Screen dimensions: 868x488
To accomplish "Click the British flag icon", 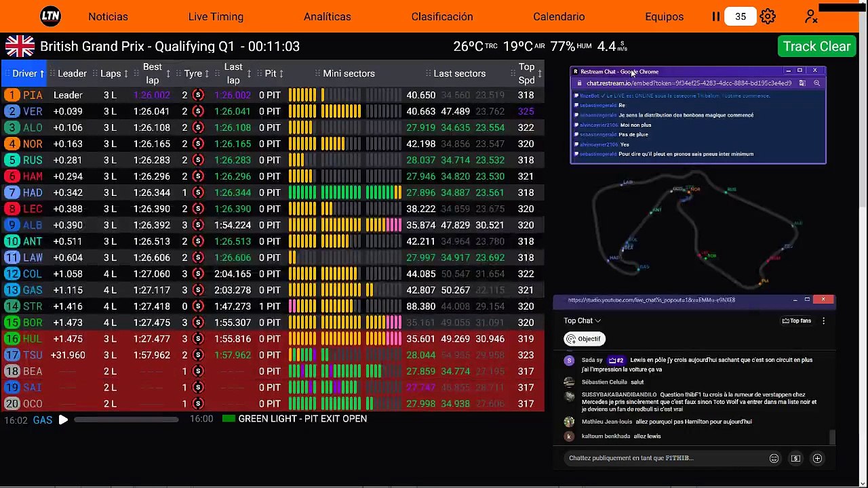I will pyautogui.click(x=20, y=46).
